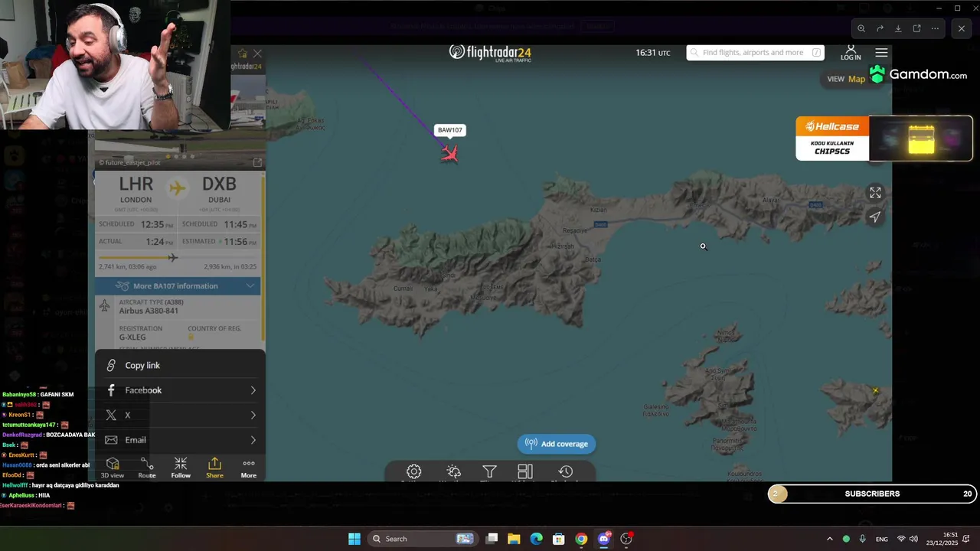Open aircraft photo in new window icon
This screenshot has height=551, width=980.
tap(257, 162)
